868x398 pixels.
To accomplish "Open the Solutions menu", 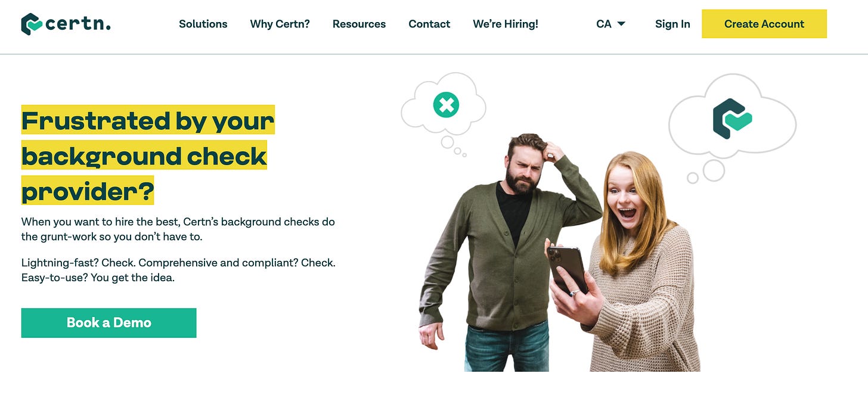I will (203, 24).
